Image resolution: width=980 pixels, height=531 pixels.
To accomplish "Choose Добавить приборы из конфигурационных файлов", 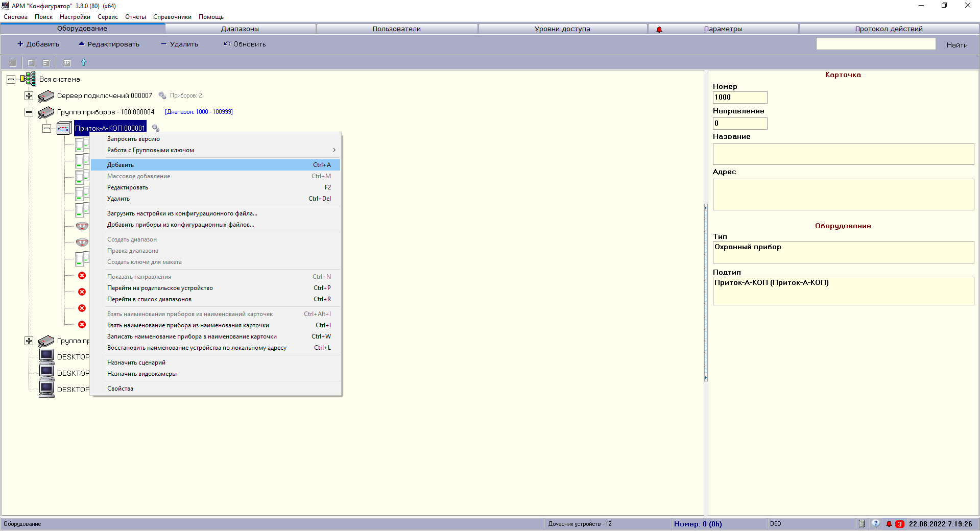I will tap(216, 225).
